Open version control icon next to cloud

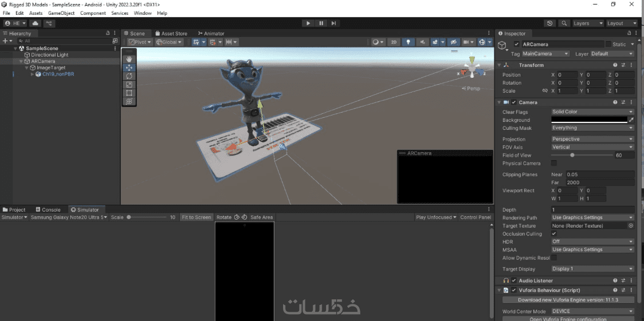coord(49,23)
